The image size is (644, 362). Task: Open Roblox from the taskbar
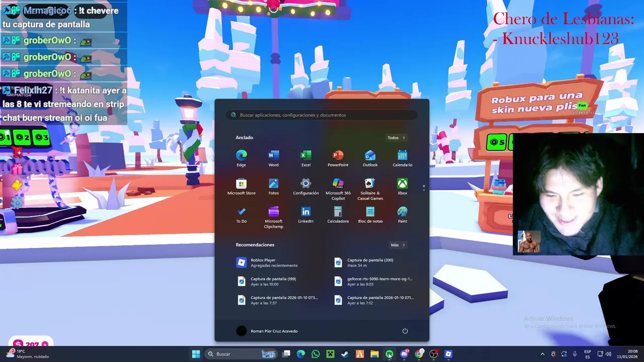point(448,354)
